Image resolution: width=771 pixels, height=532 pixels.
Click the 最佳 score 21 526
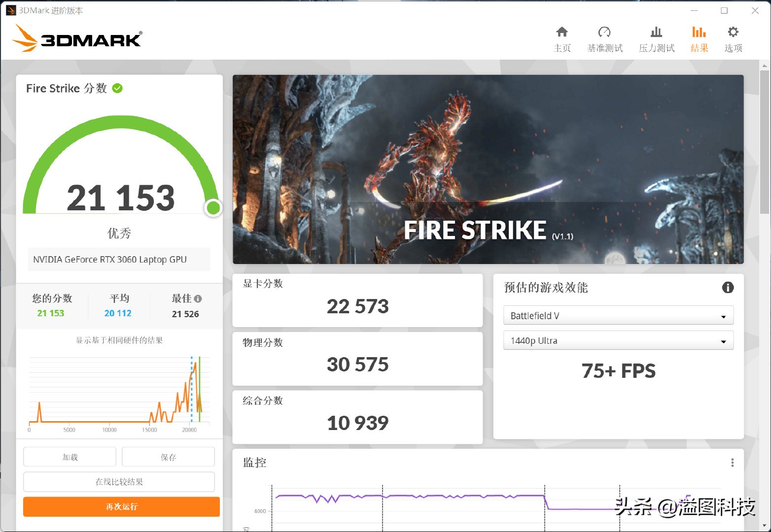click(185, 314)
